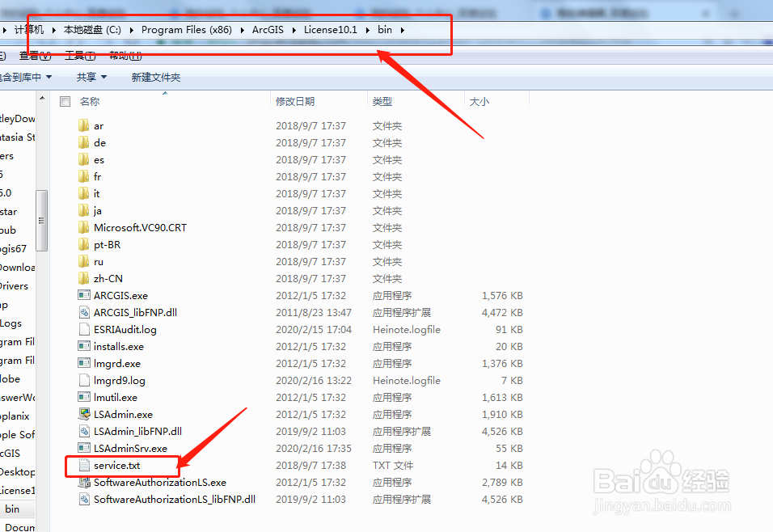Click navigation pane scroll-up arrow
Image resolution: width=773 pixels, height=532 pixels.
click(42, 98)
